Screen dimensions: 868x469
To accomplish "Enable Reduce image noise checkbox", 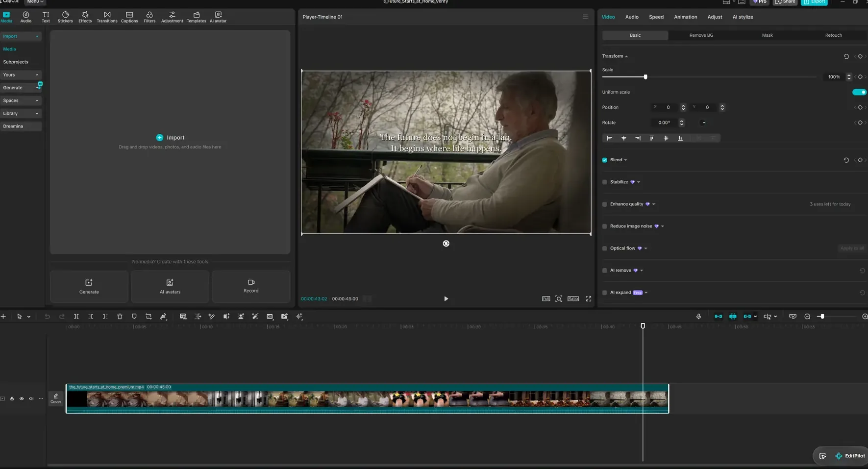I will pos(604,226).
